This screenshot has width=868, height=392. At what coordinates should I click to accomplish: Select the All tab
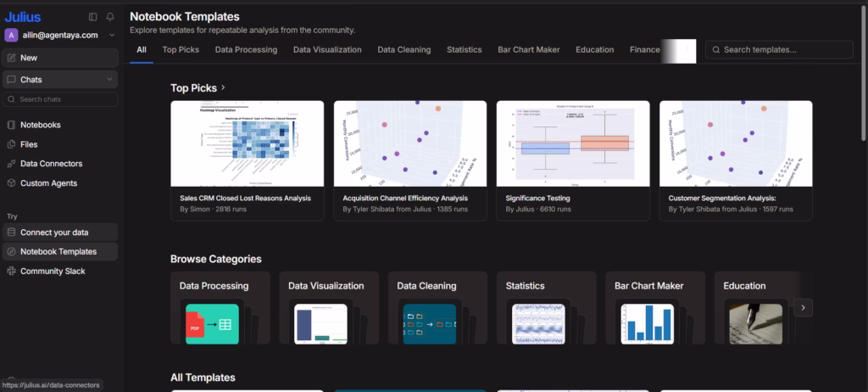tap(142, 50)
